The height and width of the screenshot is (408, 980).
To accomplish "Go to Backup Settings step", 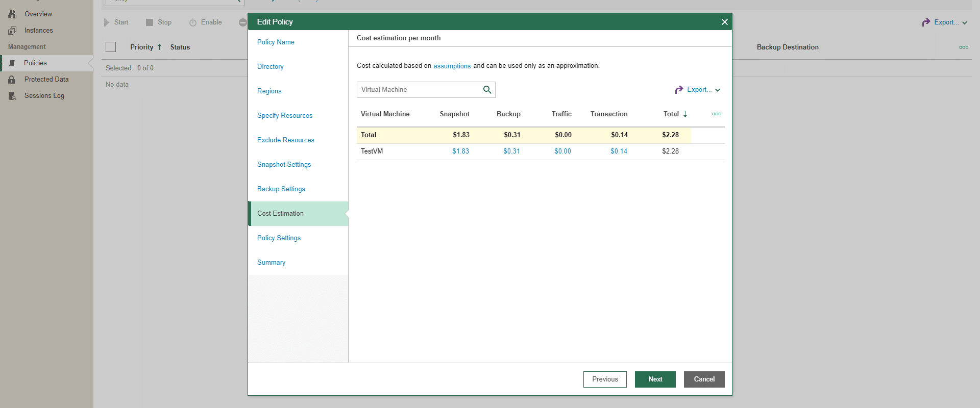I will (x=281, y=189).
